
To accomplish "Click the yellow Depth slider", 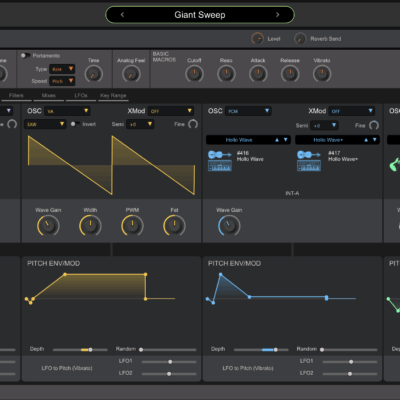I will 80,350.
